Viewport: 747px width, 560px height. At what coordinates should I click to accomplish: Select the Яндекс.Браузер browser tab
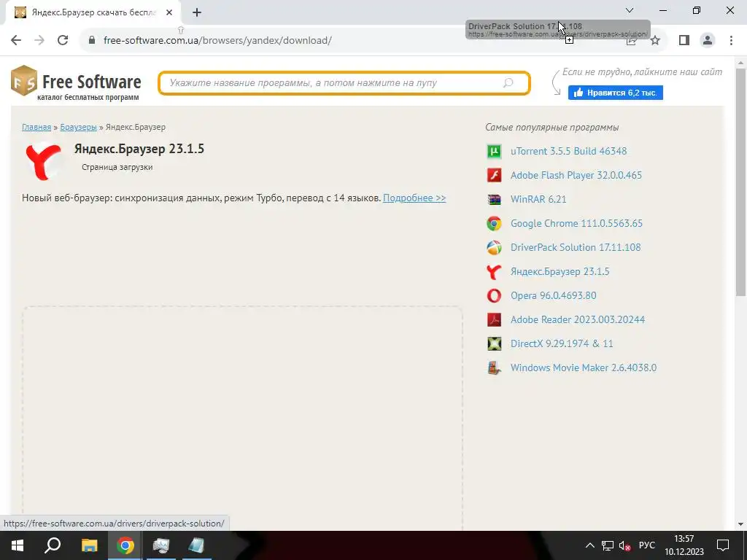click(x=94, y=13)
